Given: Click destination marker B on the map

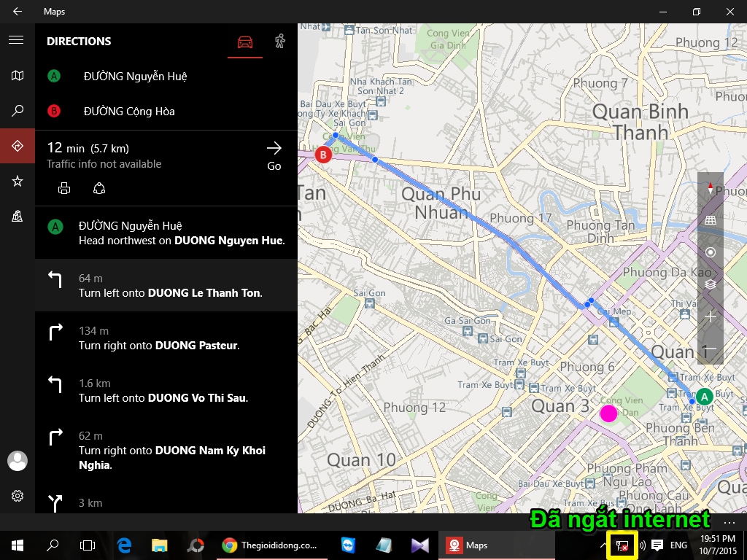Looking at the screenshot, I should click(x=323, y=155).
